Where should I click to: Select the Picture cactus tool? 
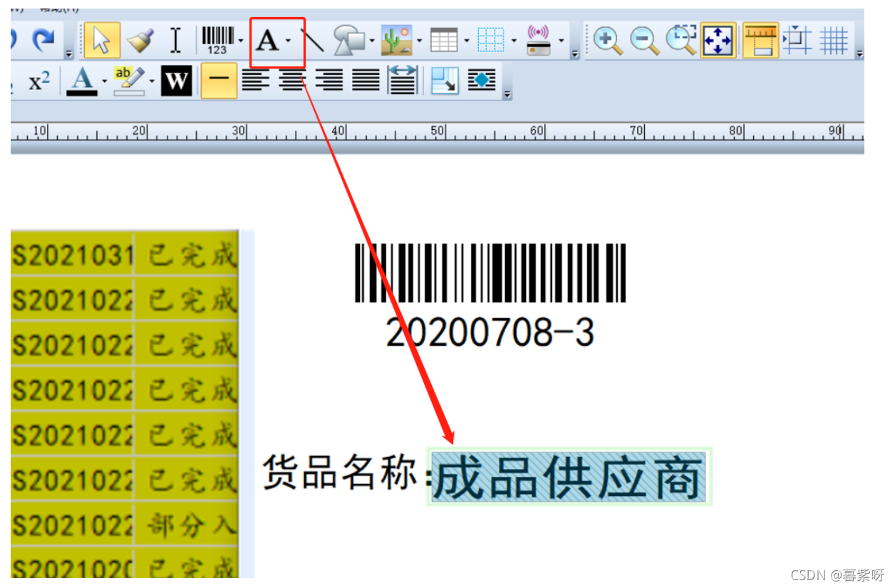click(x=397, y=40)
